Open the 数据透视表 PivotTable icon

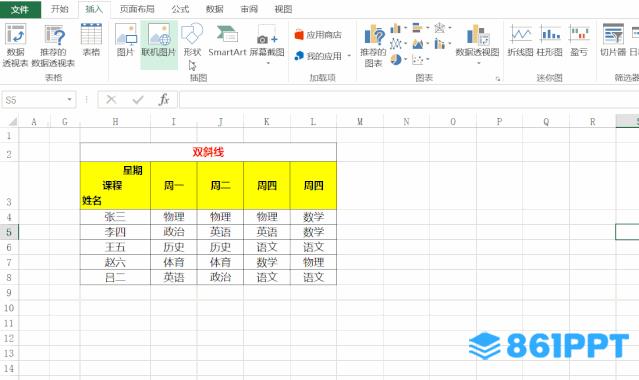click(15, 45)
